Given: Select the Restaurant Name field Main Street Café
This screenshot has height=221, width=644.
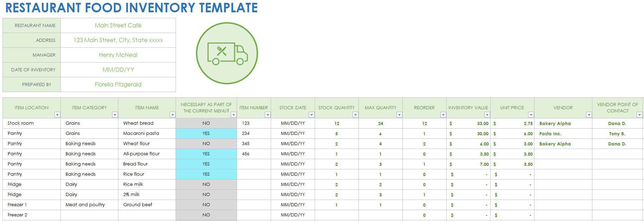Looking at the screenshot, I should [x=118, y=26].
